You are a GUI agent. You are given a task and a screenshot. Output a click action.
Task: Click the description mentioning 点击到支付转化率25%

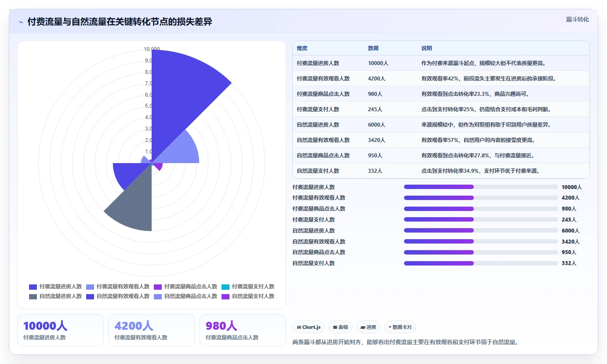click(x=486, y=109)
